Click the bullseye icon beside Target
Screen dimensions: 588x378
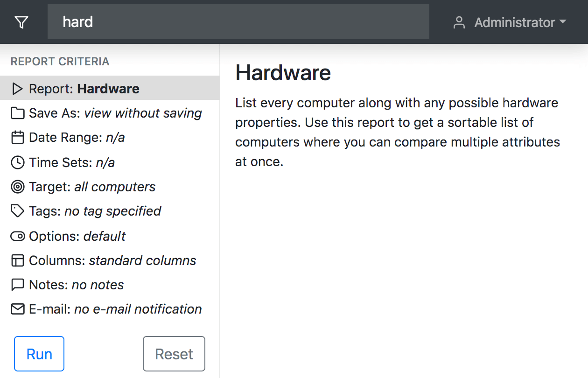pos(17,187)
